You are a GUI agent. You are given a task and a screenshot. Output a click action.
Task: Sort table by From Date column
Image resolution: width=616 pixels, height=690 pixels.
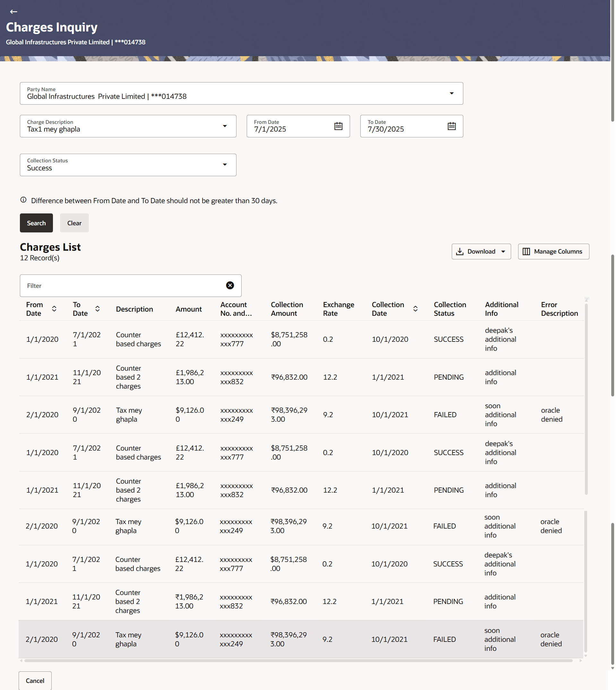(x=54, y=309)
